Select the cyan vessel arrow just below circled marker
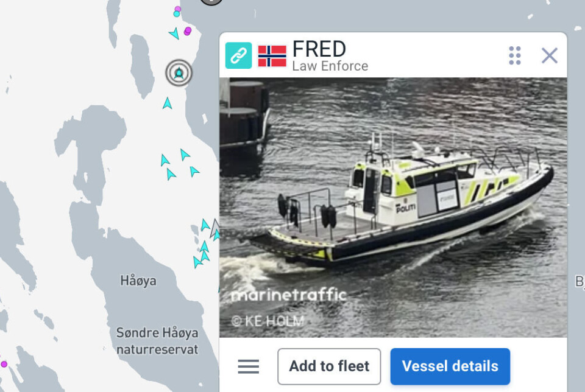 coord(167,103)
